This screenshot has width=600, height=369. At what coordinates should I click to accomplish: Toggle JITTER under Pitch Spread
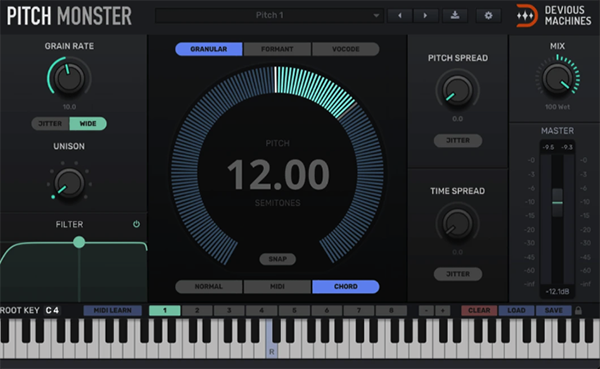click(458, 140)
